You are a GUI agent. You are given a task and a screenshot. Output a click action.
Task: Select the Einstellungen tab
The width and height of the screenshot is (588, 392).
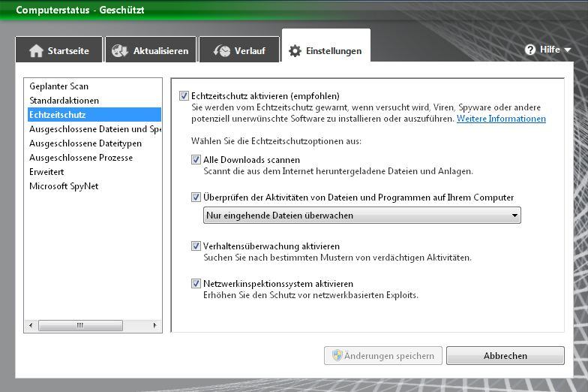(325, 46)
